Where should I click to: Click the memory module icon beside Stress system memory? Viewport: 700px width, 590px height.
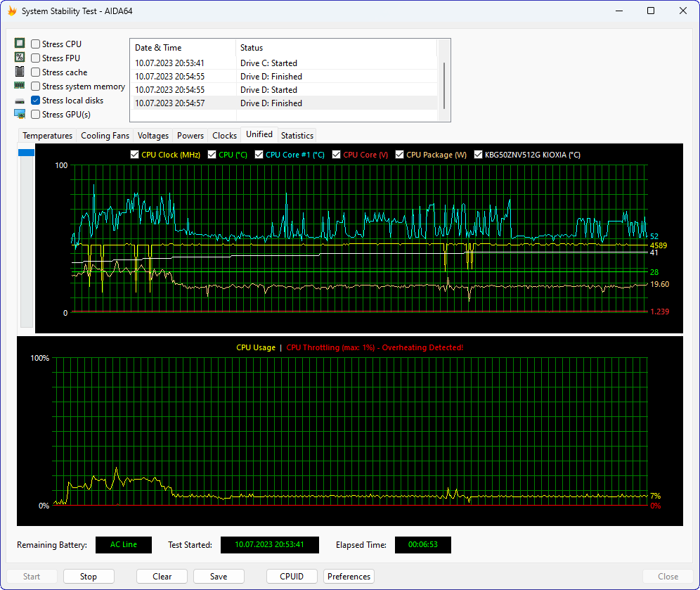tap(20, 86)
